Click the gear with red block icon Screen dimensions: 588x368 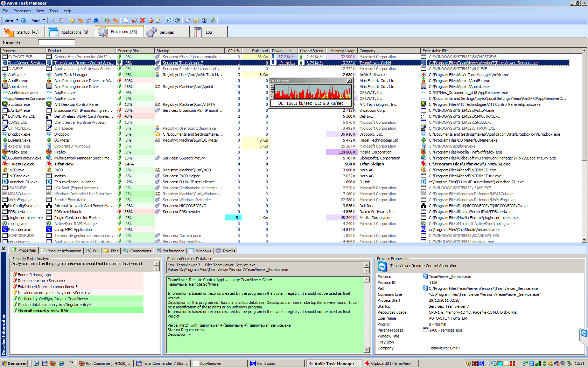150,20
